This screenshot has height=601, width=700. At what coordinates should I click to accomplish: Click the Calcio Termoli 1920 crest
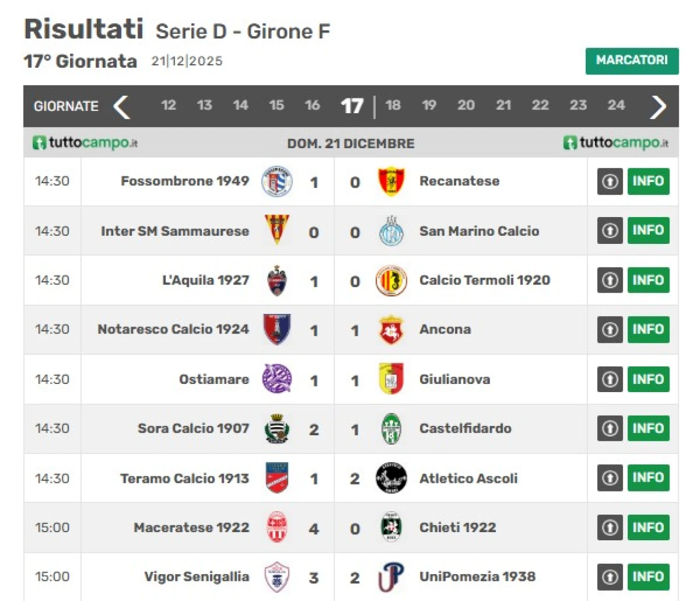pyautogui.click(x=391, y=281)
